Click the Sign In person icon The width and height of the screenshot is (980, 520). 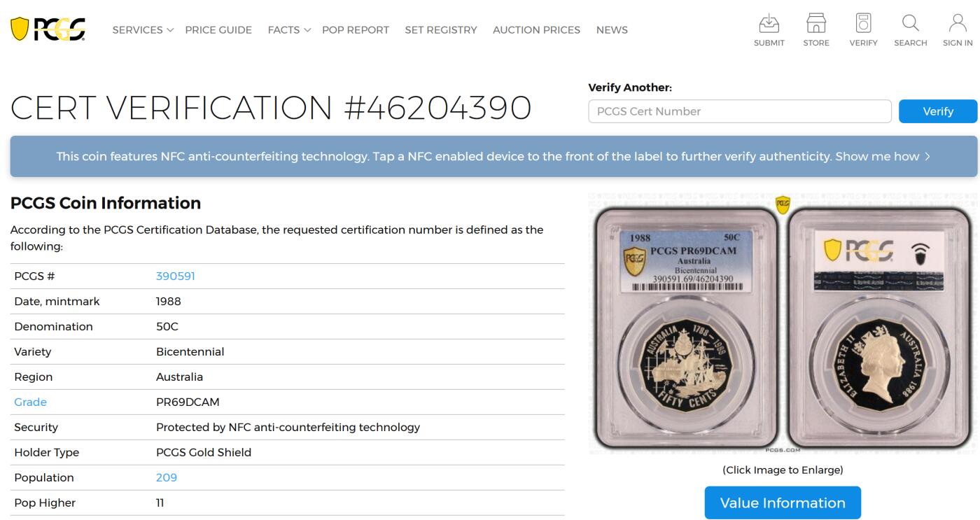point(957,24)
